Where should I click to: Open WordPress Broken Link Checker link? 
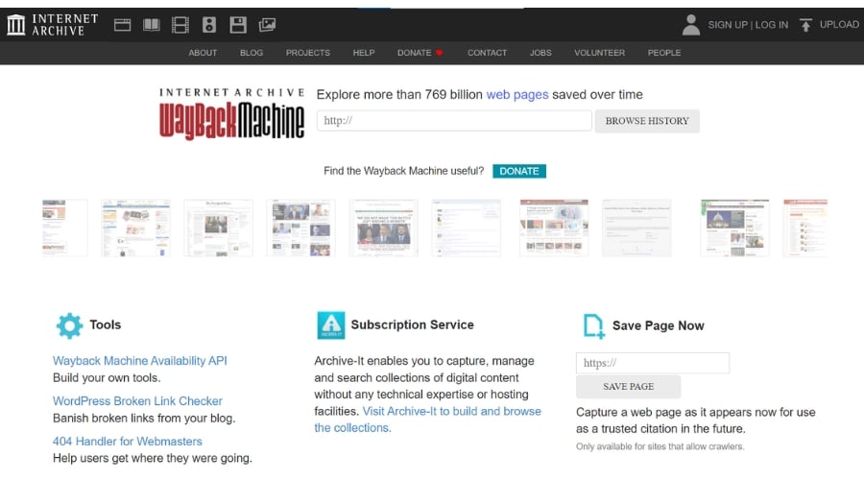coord(137,401)
